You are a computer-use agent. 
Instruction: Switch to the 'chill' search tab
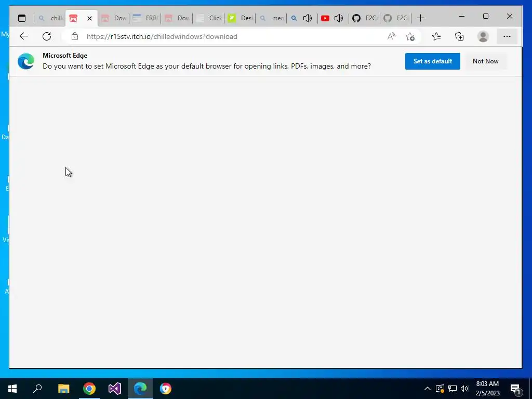(50, 18)
